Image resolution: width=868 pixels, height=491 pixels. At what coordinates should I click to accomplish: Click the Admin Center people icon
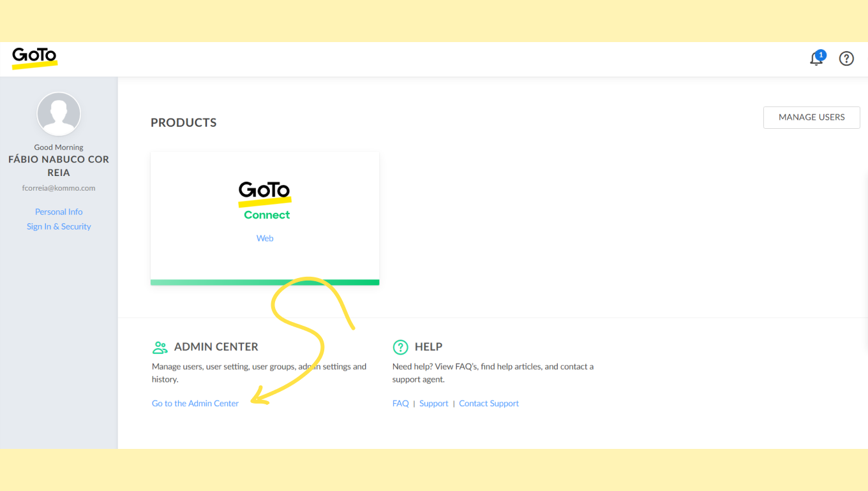click(x=160, y=348)
